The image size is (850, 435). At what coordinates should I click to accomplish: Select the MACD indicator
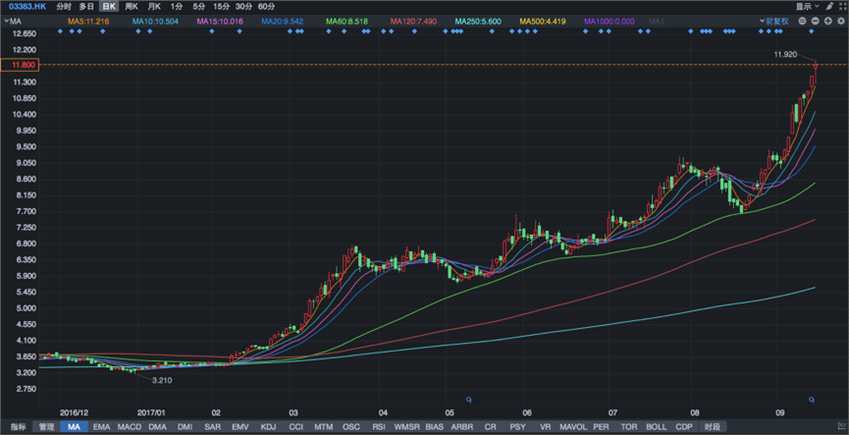(x=129, y=427)
